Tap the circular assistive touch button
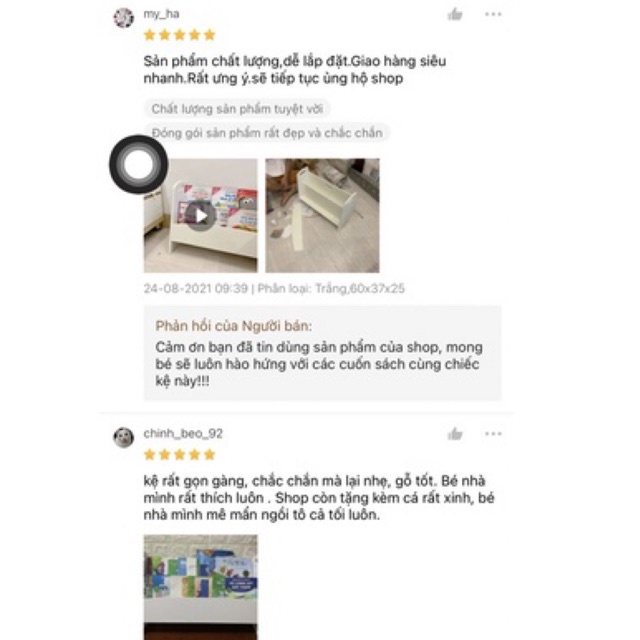The height and width of the screenshot is (640, 640). (x=138, y=164)
